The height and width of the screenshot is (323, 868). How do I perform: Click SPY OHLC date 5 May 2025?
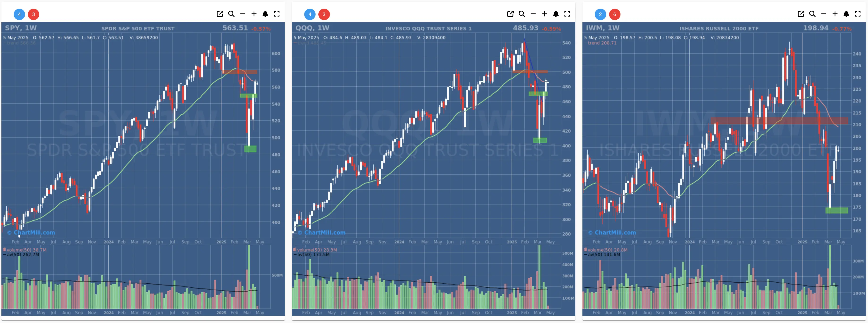16,38
